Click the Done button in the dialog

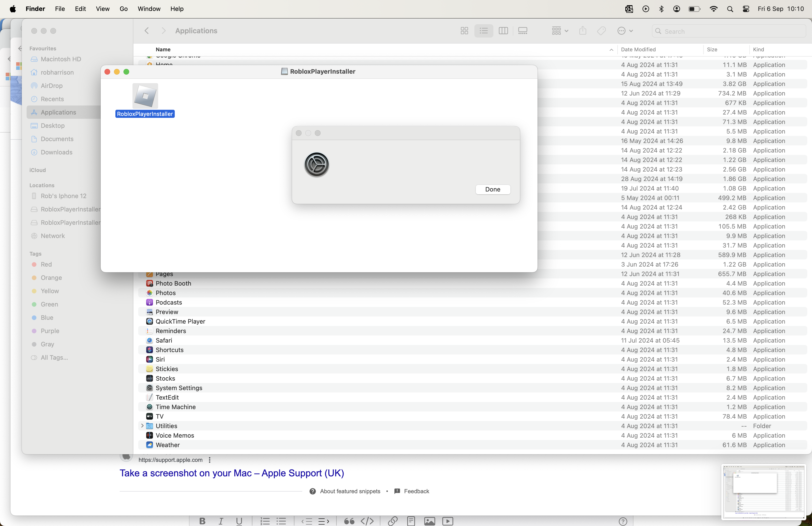[493, 189]
